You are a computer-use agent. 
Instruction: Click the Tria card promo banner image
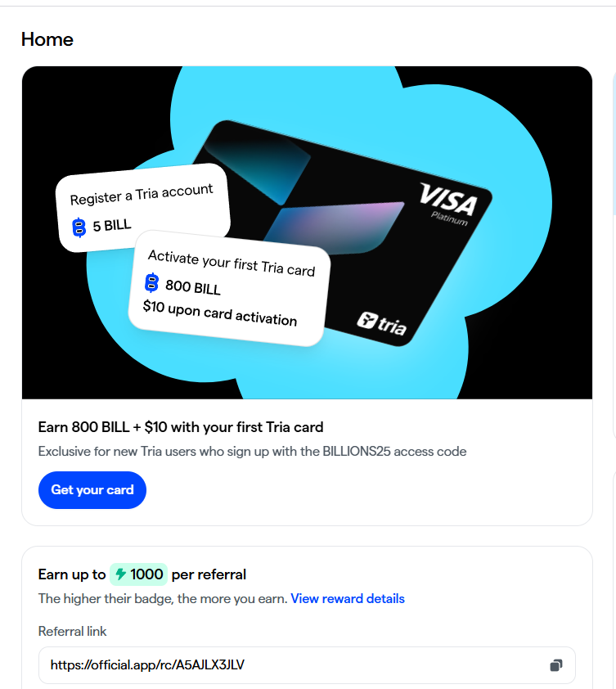[307, 232]
